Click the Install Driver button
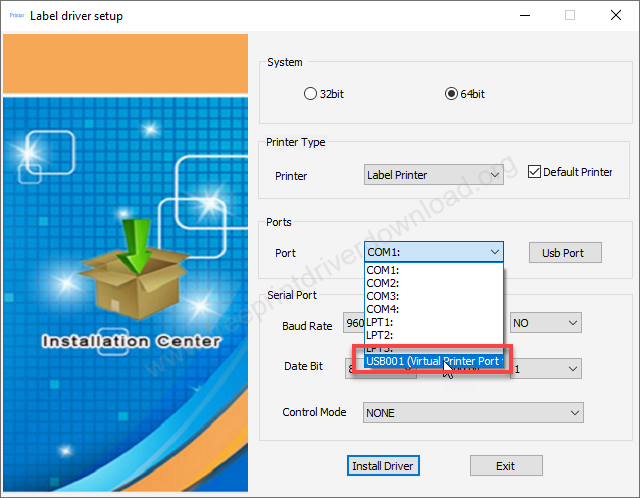This screenshot has height=498, width=640. pos(383,466)
